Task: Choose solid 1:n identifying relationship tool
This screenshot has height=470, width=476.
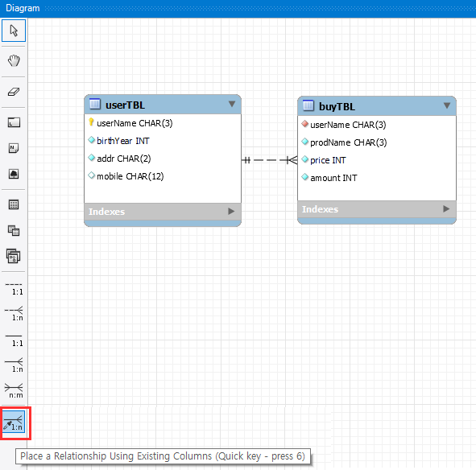Action: (14, 365)
